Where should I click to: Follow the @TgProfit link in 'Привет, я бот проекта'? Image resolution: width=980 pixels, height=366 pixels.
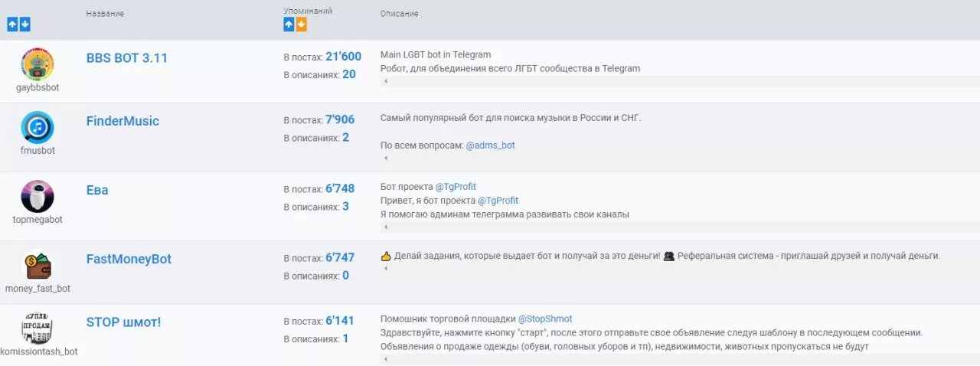pos(498,201)
